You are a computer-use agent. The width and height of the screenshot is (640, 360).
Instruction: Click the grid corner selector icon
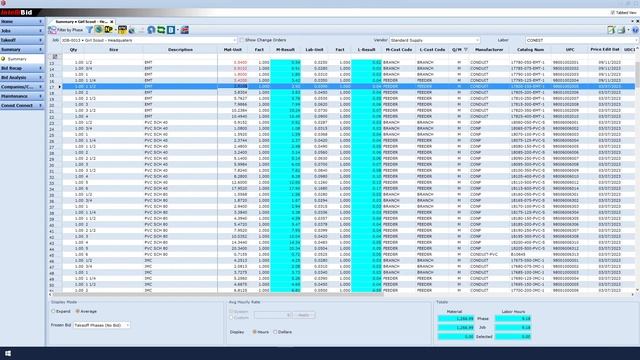(x=55, y=56)
